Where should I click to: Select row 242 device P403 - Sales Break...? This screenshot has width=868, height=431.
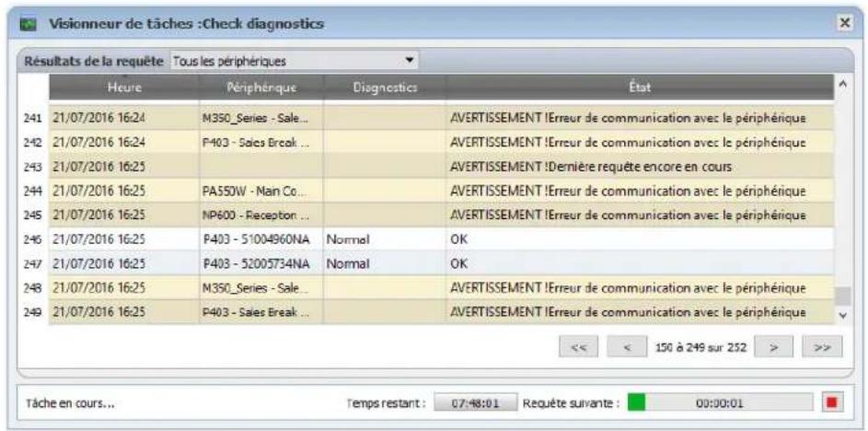pyautogui.click(x=261, y=142)
